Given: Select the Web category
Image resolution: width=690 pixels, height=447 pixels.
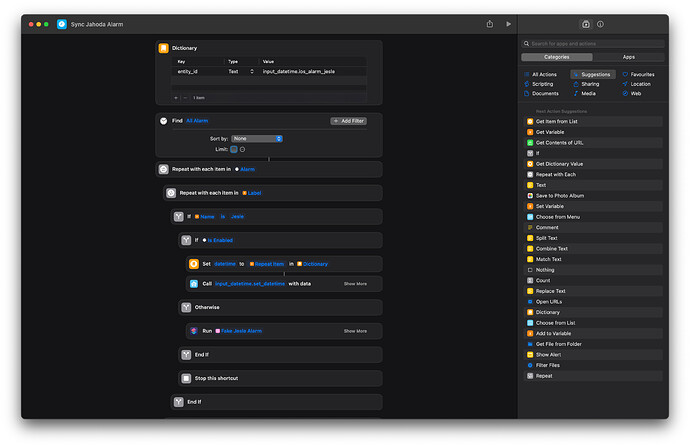Looking at the screenshot, I should point(632,94).
